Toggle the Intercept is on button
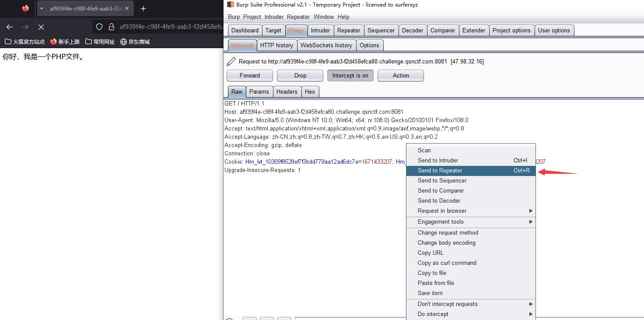The width and height of the screenshot is (644, 320). [x=350, y=75]
